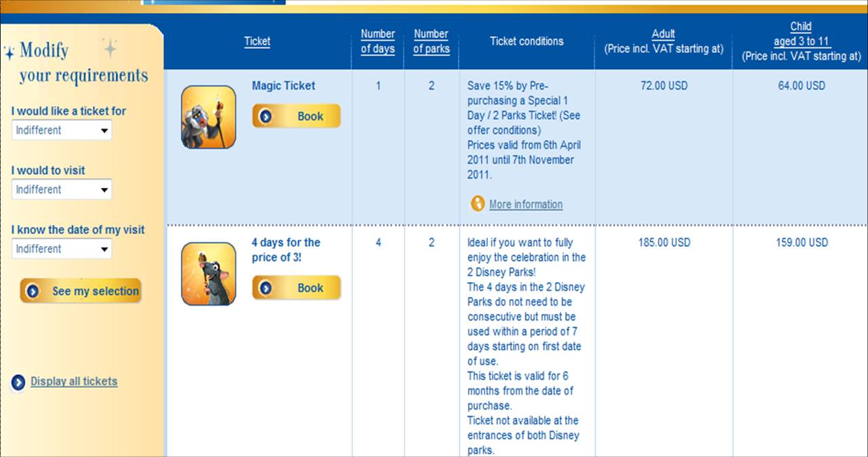This screenshot has width=868, height=457.
Task: Sort by Number of parks column header
Action: coord(432,41)
